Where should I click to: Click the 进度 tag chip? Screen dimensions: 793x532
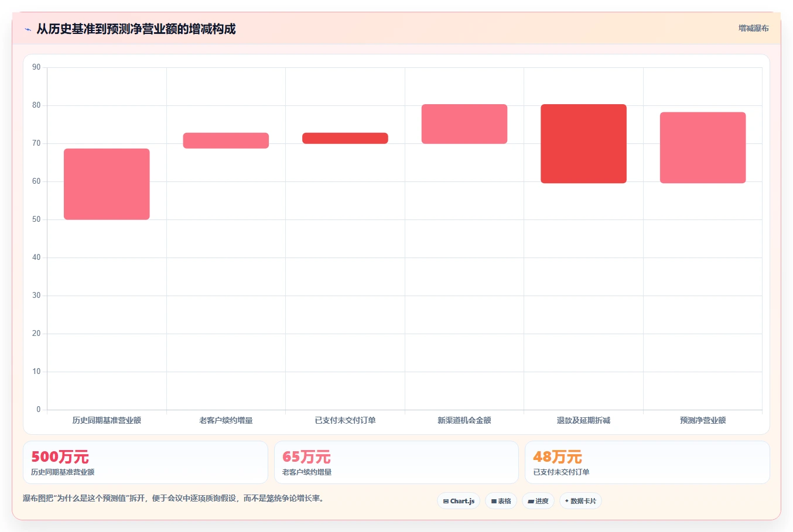coord(538,501)
